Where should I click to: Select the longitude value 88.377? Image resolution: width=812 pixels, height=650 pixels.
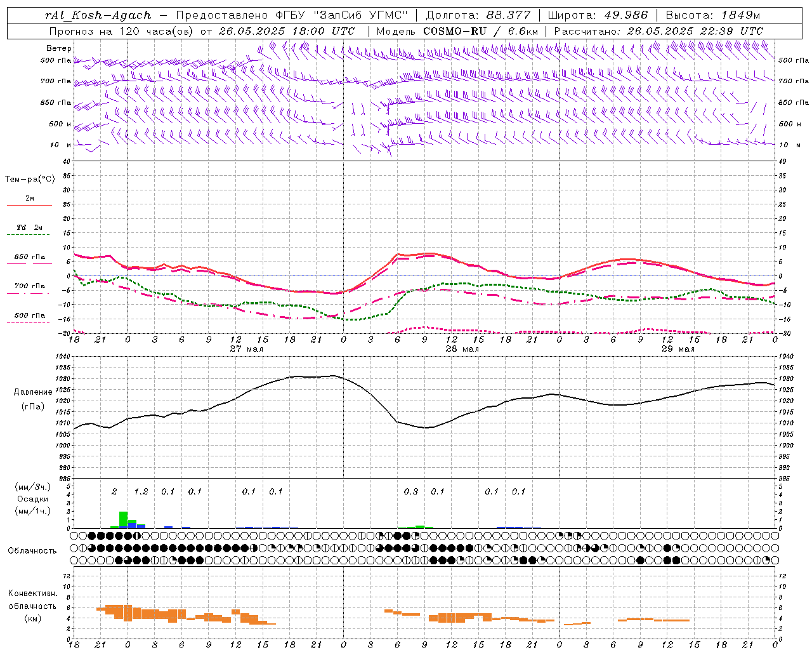pyautogui.click(x=509, y=15)
